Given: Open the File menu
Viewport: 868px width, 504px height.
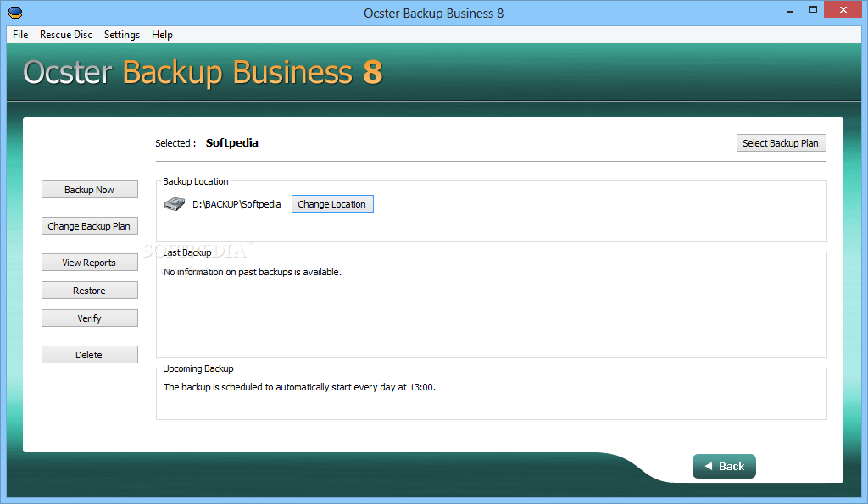Looking at the screenshot, I should click(x=20, y=34).
